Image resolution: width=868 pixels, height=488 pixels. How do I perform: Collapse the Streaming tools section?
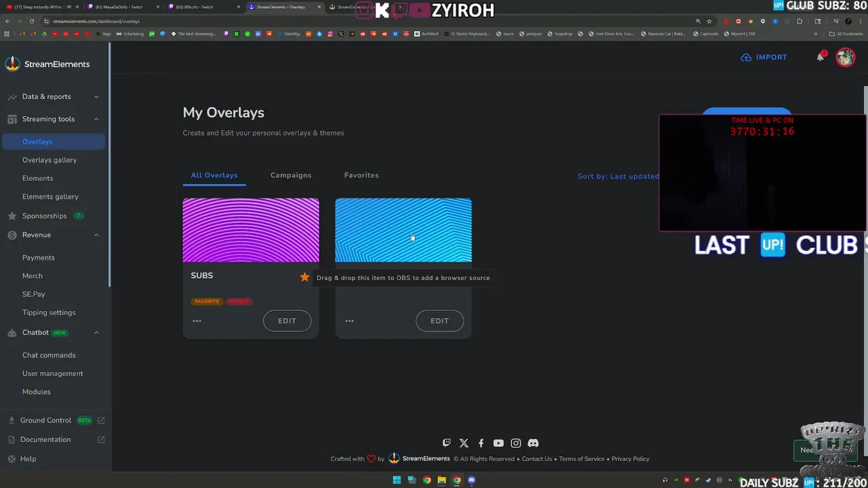point(54,119)
